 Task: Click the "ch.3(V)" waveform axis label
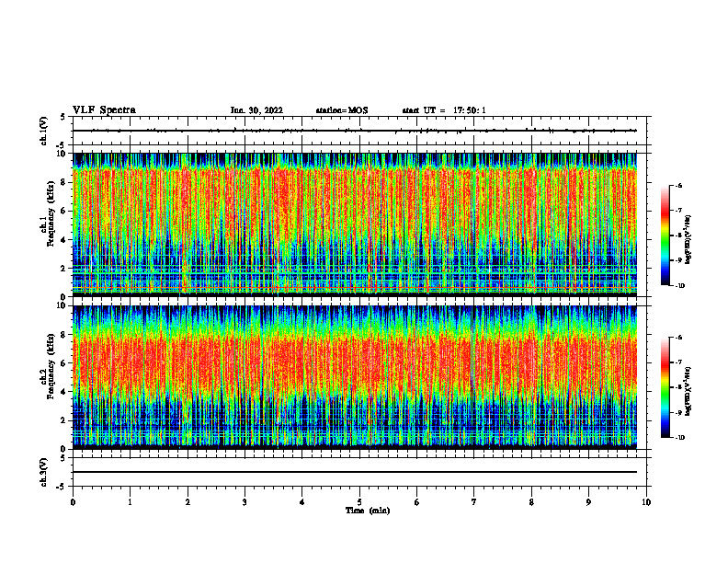point(43,472)
